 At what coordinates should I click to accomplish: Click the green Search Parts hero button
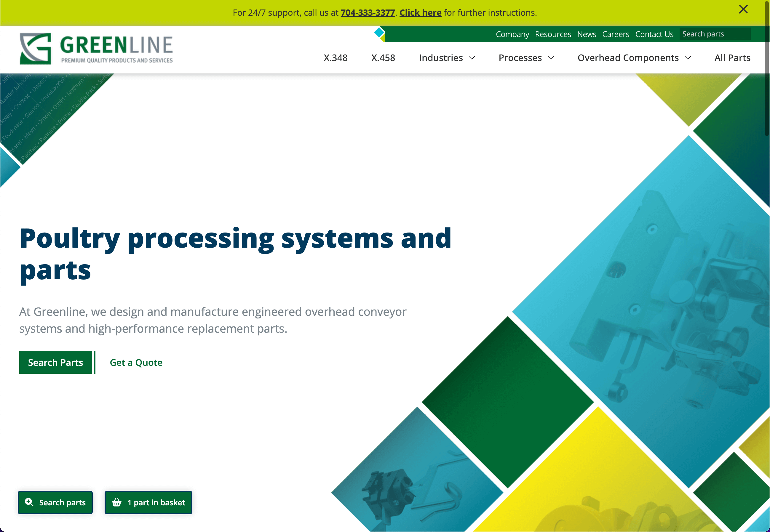point(55,362)
